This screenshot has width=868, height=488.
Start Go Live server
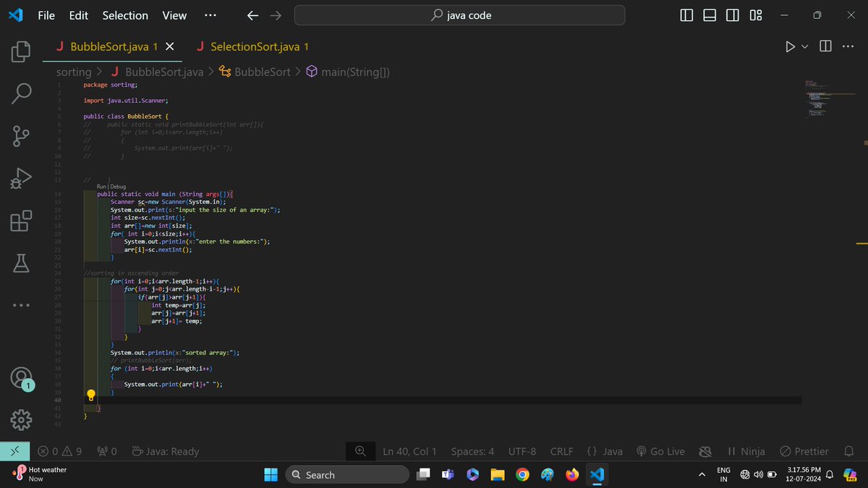point(660,451)
